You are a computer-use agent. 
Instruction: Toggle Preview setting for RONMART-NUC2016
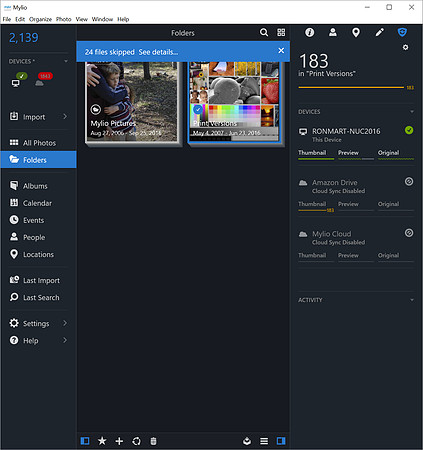pyautogui.click(x=356, y=154)
